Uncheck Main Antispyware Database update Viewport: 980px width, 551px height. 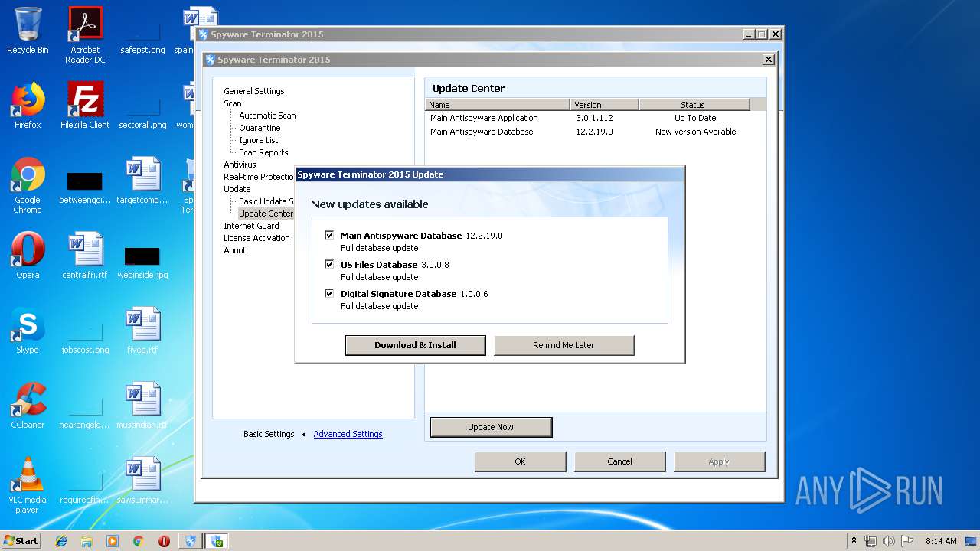click(329, 236)
